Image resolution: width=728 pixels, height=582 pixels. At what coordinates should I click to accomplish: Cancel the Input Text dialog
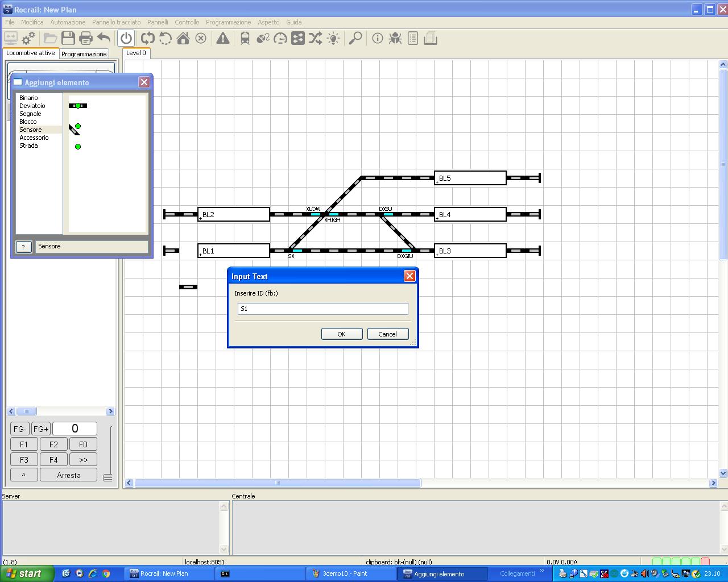[388, 334]
